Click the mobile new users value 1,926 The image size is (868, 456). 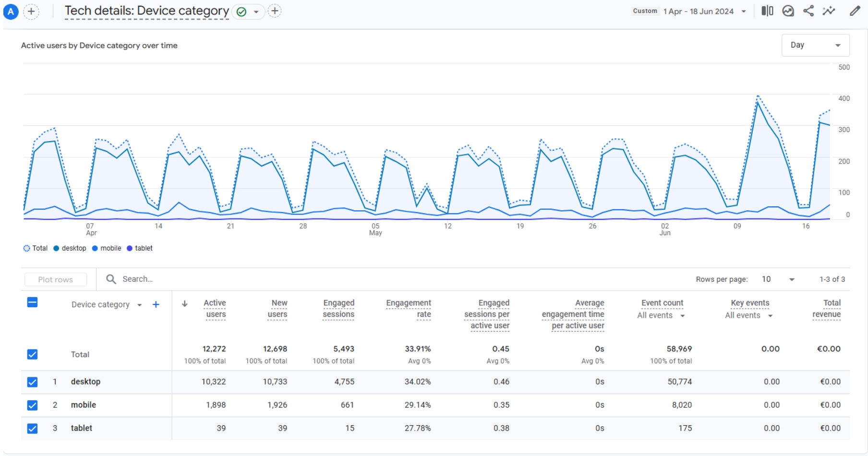click(x=277, y=405)
